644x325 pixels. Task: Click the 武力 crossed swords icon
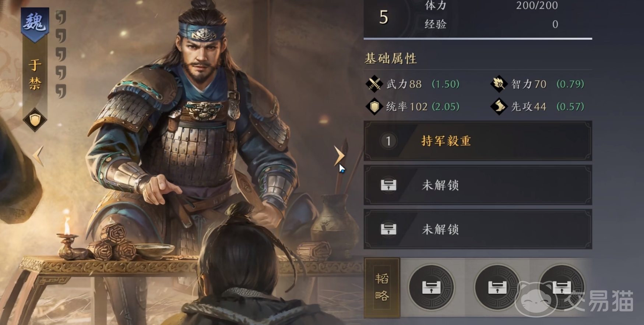[374, 84]
